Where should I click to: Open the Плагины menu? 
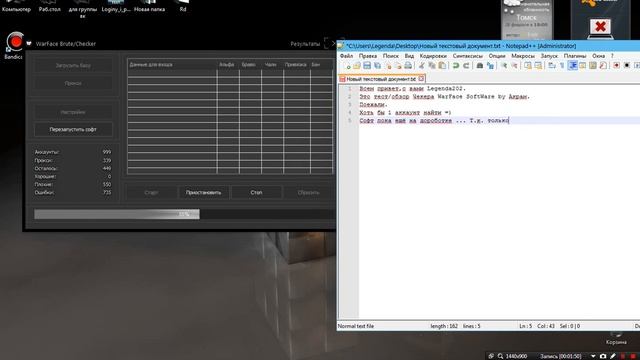click(575, 56)
